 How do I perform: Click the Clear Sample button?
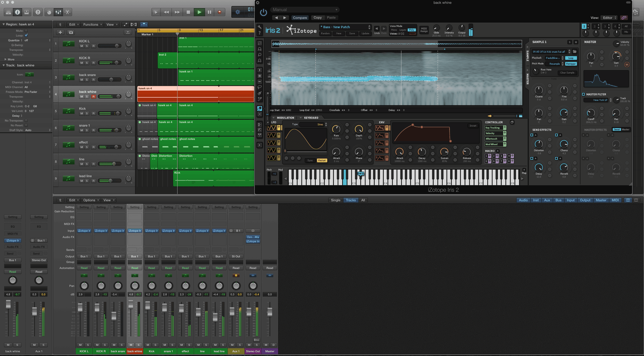(x=567, y=73)
